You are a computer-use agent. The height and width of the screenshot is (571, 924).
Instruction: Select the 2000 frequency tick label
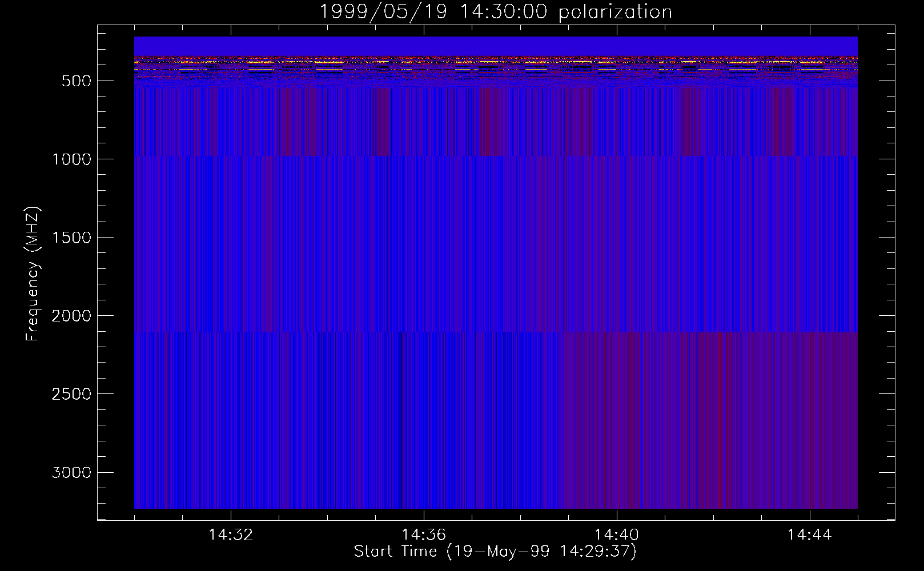pyautogui.click(x=71, y=316)
